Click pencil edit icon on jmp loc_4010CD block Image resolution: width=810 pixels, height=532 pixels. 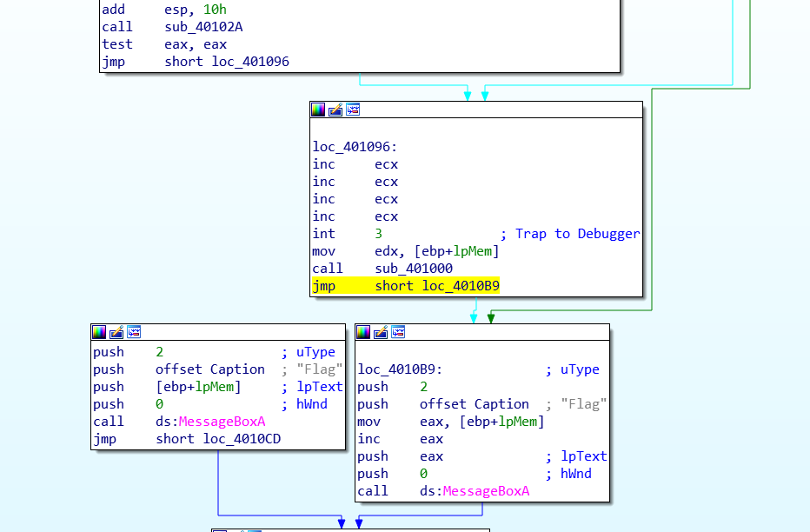[116, 332]
